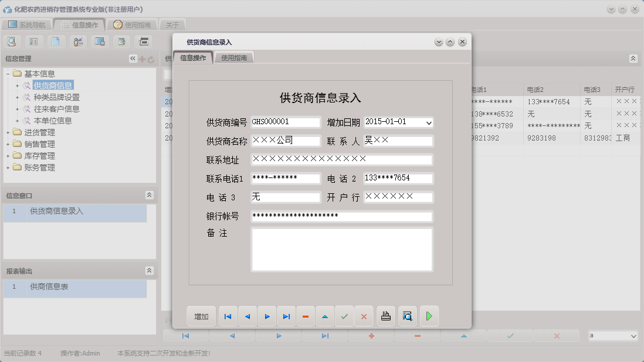The image size is (644, 362).
Task: Cancel editing with the red X icon
Action: coord(364,316)
